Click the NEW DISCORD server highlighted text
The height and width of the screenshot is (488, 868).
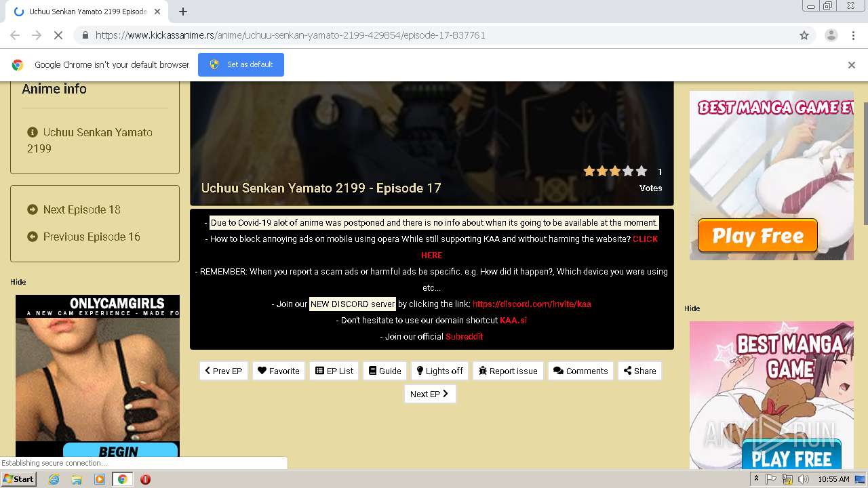(353, 304)
